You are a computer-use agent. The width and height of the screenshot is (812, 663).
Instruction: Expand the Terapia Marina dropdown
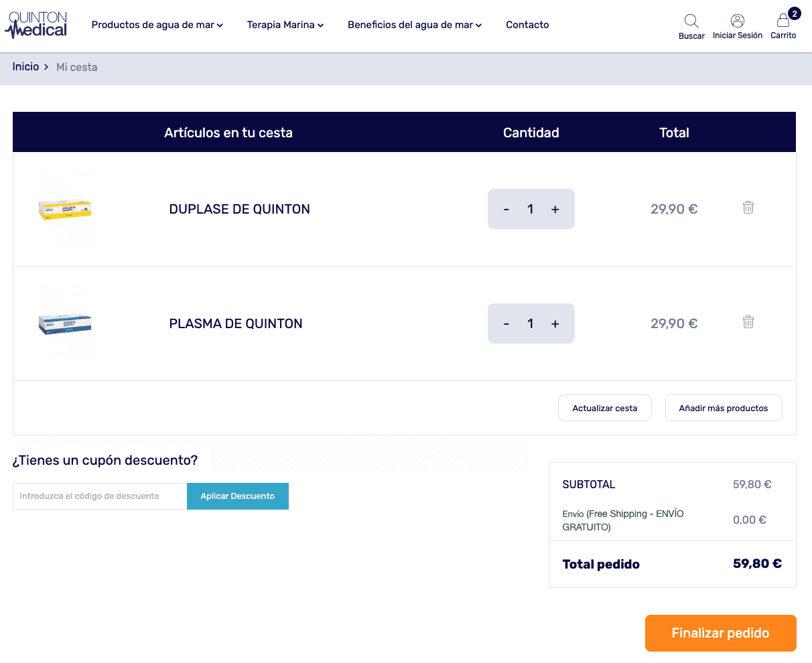pyautogui.click(x=285, y=25)
